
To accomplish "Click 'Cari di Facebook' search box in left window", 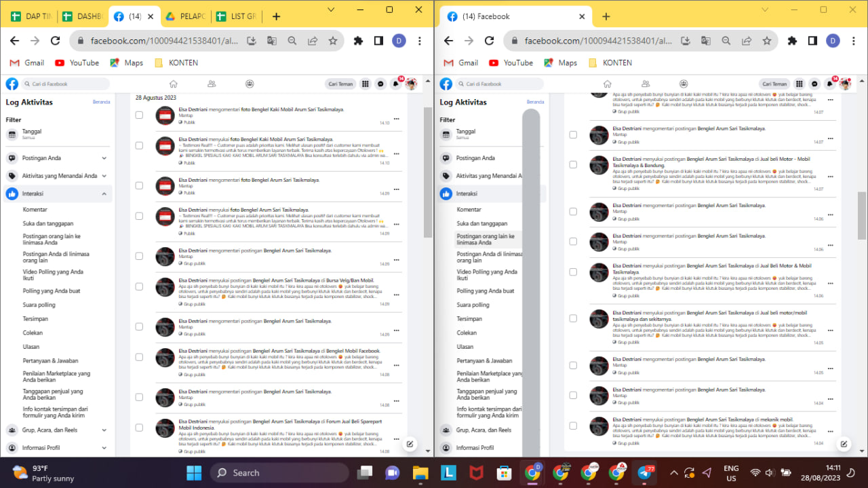I will click(x=66, y=84).
